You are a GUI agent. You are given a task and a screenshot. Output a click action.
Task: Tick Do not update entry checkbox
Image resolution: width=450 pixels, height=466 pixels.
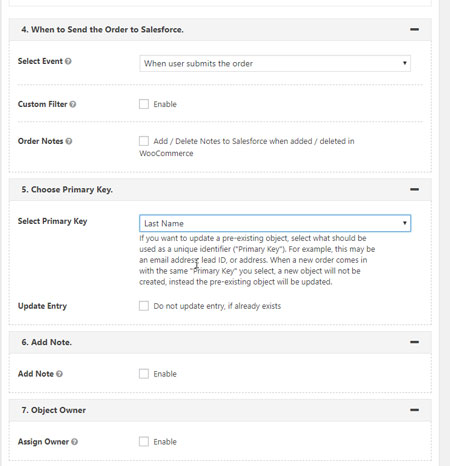click(x=144, y=306)
